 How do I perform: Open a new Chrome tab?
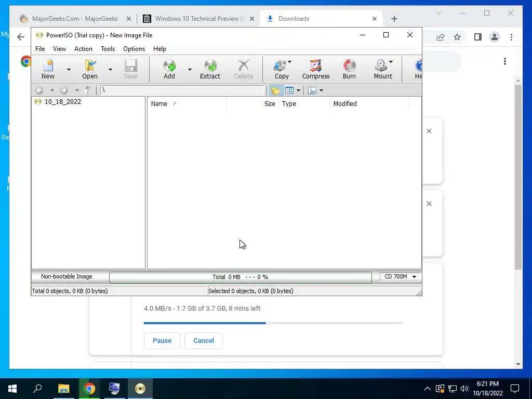click(x=394, y=19)
